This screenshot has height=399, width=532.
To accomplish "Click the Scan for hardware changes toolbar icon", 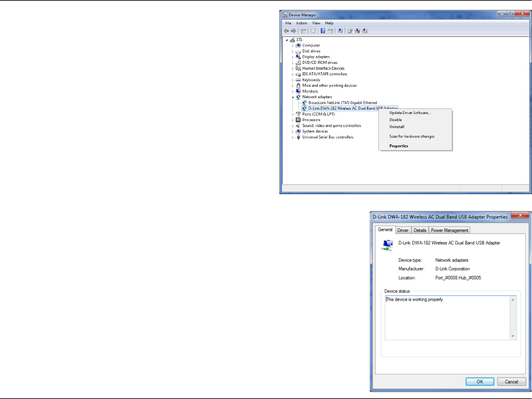I will coord(340,31).
